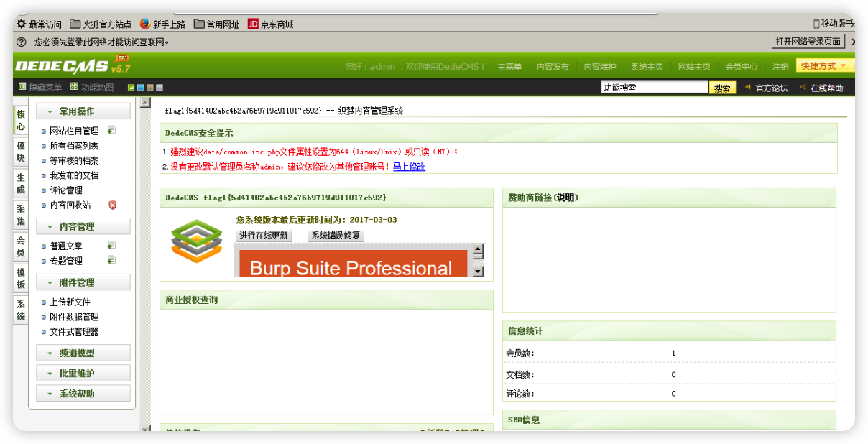Image resolution: width=868 pixels, height=444 pixels.
Task: Open the 功能地图 function map icon
Action: pyautogui.click(x=74, y=88)
